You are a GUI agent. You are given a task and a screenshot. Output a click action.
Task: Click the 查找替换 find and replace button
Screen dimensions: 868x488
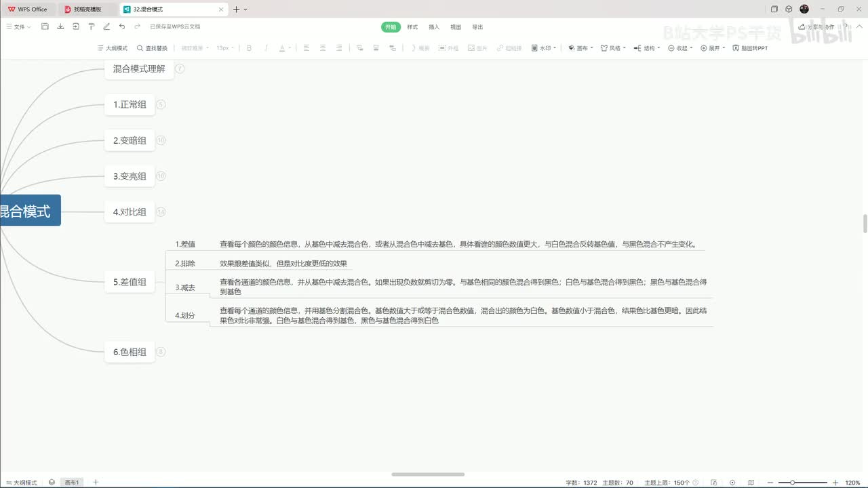(152, 48)
